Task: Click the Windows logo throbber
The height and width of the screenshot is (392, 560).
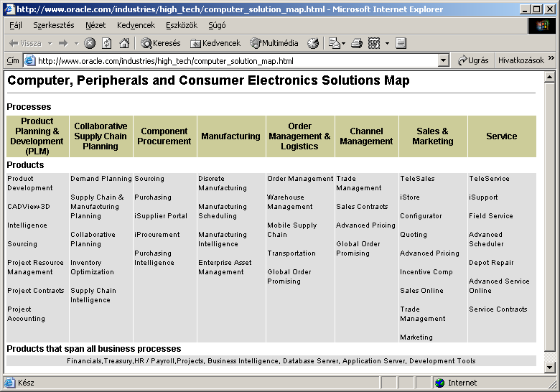Action: click(542, 26)
